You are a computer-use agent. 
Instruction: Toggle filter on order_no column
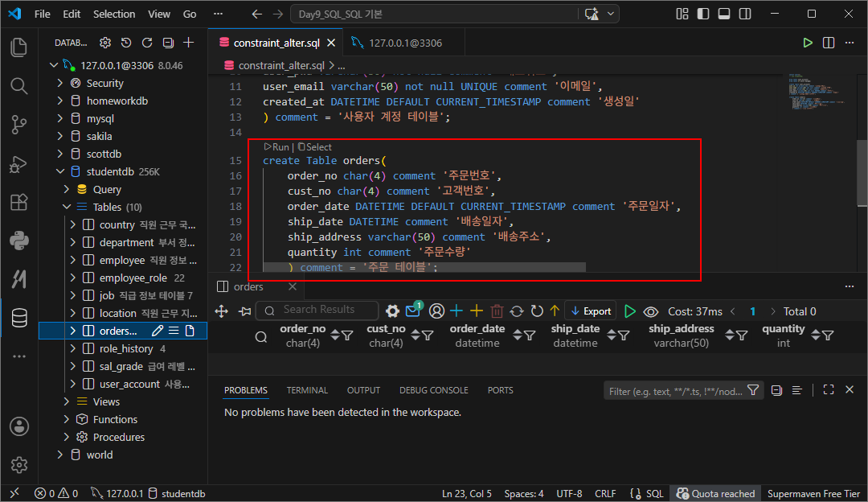[347, 335]
